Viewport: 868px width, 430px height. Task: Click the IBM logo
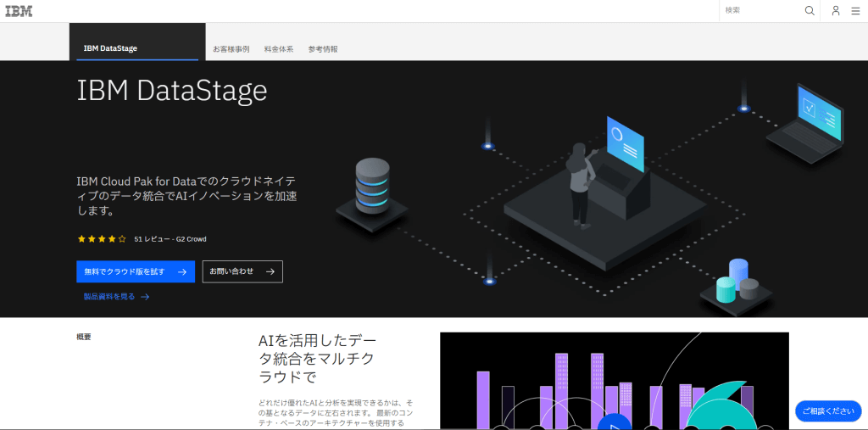[19, 10]
